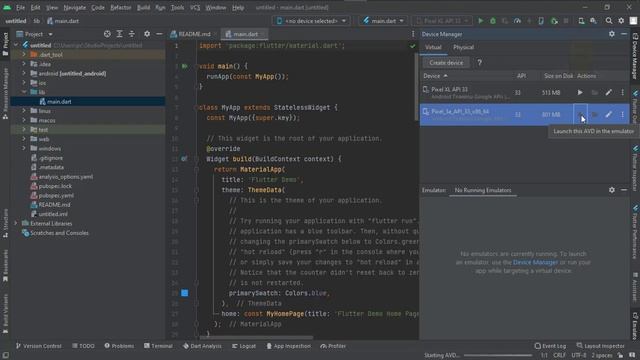Edit the Pixel_3a_API_33 device with pencil

[x=608, y=115]
